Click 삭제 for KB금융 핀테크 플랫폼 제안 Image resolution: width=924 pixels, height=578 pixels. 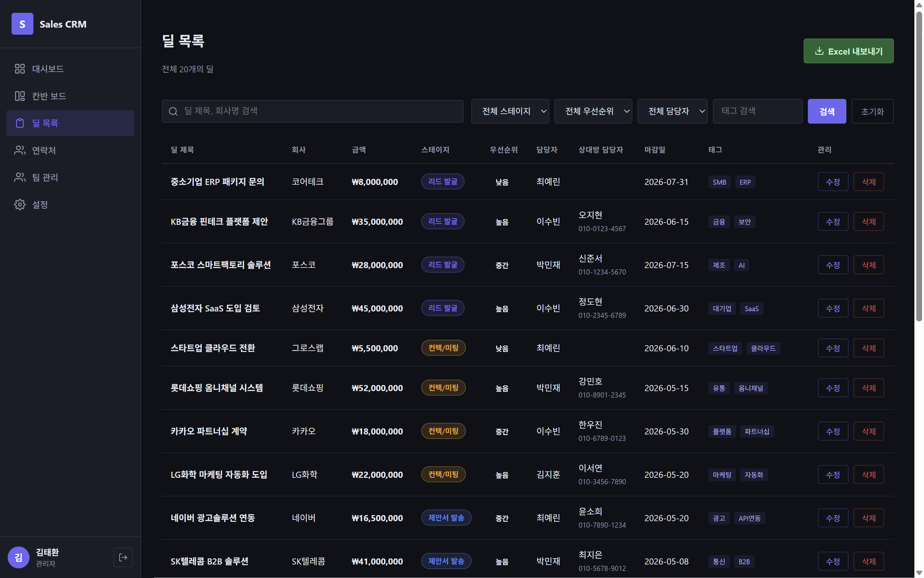(x=868, y=222)
